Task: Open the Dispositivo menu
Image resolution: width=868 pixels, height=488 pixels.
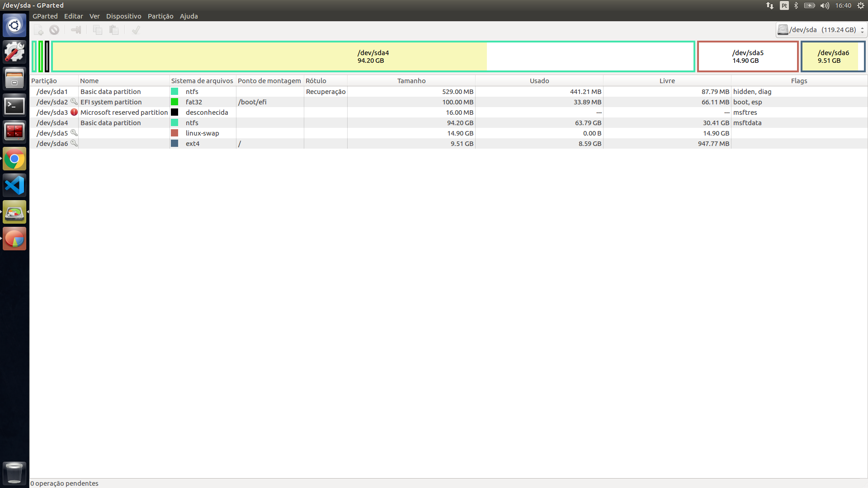Action: click(123, 16)
